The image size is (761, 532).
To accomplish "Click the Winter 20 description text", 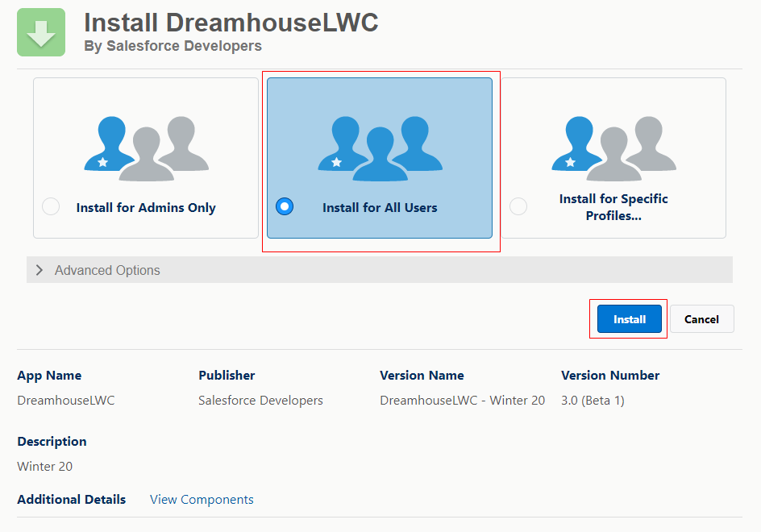I will click(44, 467).
